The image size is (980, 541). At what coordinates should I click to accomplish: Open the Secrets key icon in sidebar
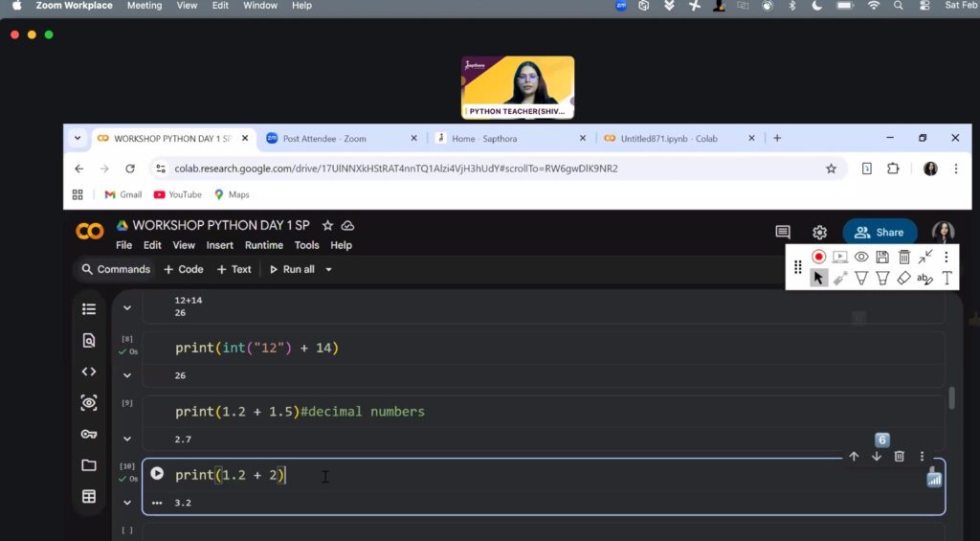pos(89,434)
